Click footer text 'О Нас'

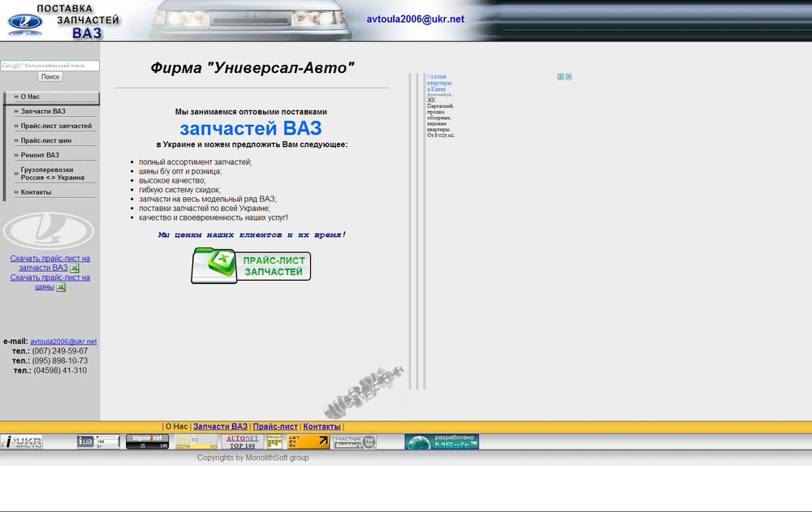pyautogui.click(x=176, y=427)
